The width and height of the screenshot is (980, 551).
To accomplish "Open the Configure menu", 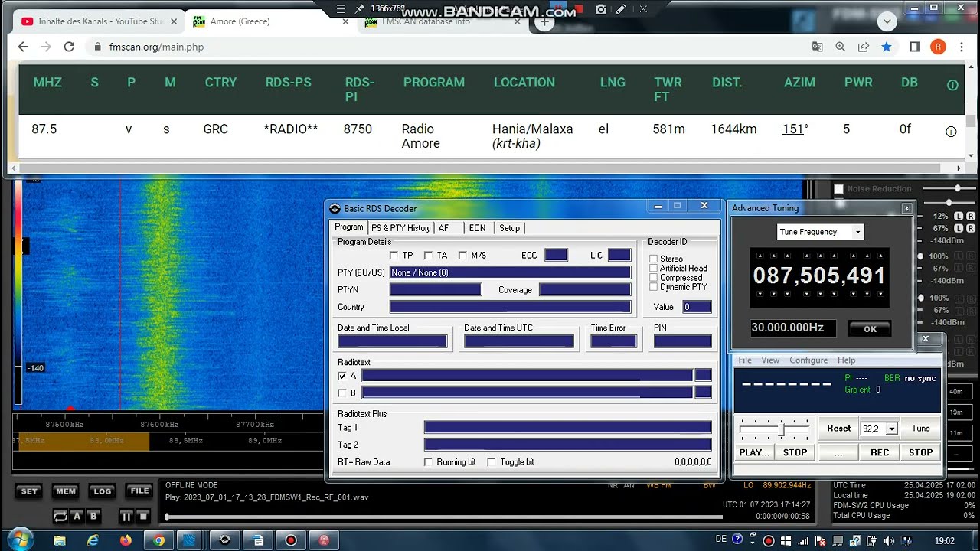I will 808,360.
